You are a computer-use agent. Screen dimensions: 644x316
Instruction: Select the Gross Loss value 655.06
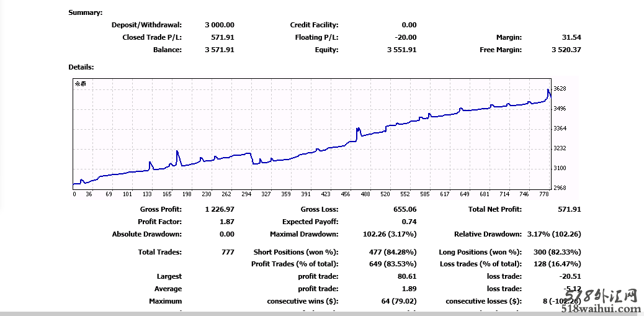tap(405, 209)
